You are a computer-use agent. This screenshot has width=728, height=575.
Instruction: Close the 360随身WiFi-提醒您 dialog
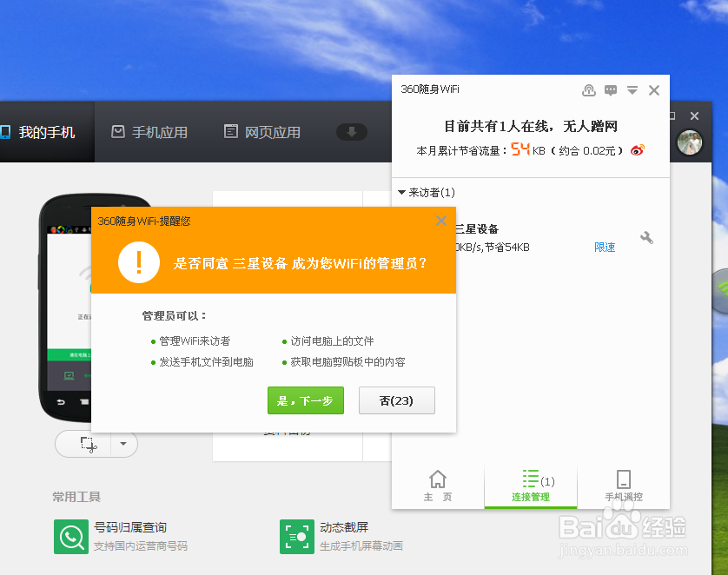(441, 221)
